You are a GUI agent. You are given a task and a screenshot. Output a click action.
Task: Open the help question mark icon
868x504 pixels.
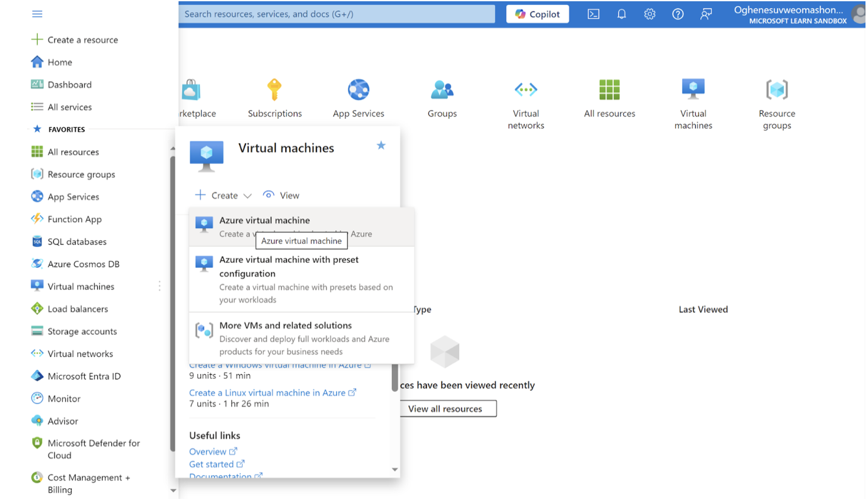click(678, 14)
